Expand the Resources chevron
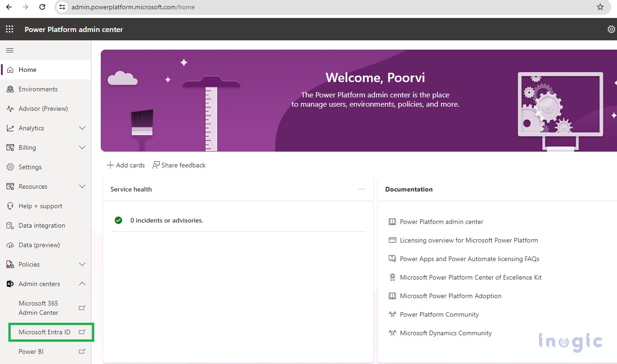The width and height of the screenshot is (617, 364). [x=82, y=186]
